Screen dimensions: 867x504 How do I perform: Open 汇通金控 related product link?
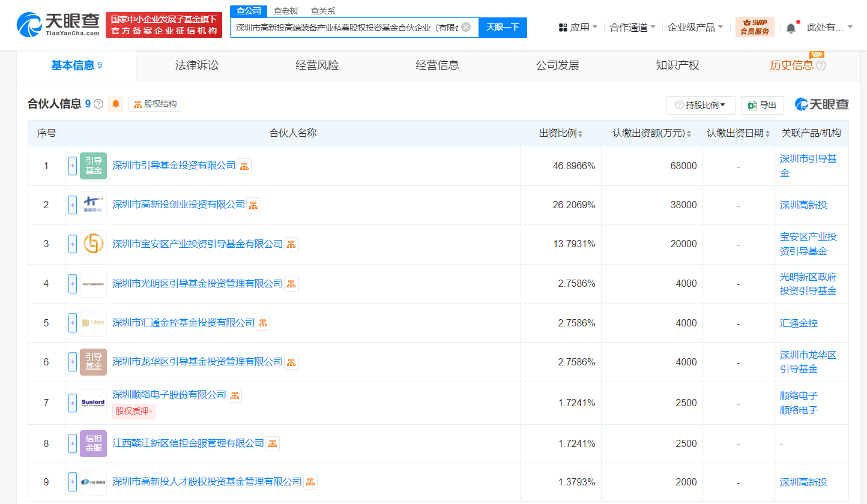tap(799, 323)
